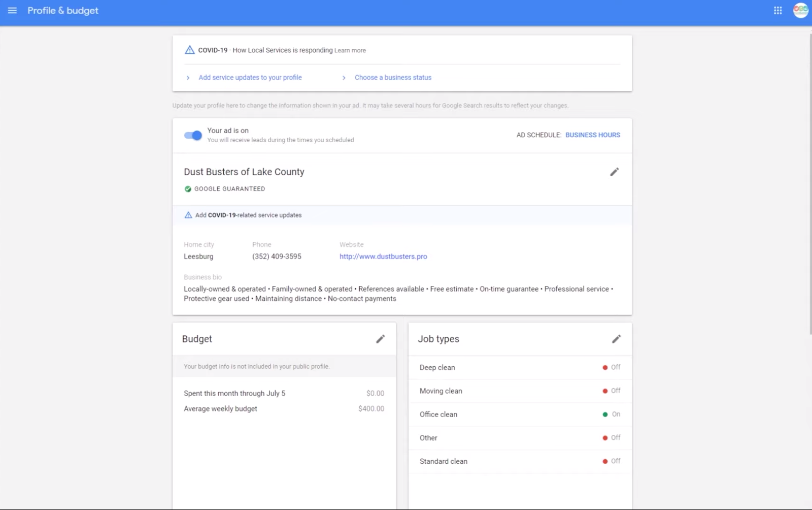Screen dimensions: 812x510
Task: Open Choose a business status link
Action: point(393,77)
